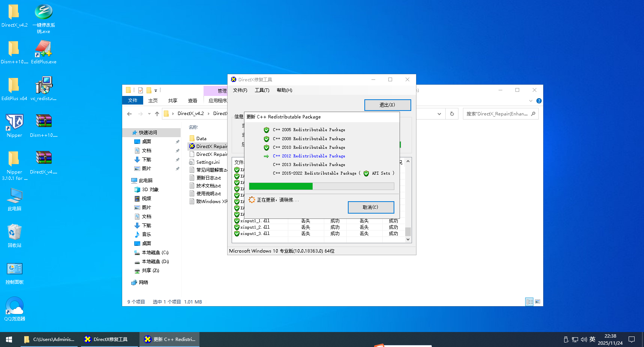Open the 工具(T) menu
This screenshot has height=347, width=644.
[262, 90]
